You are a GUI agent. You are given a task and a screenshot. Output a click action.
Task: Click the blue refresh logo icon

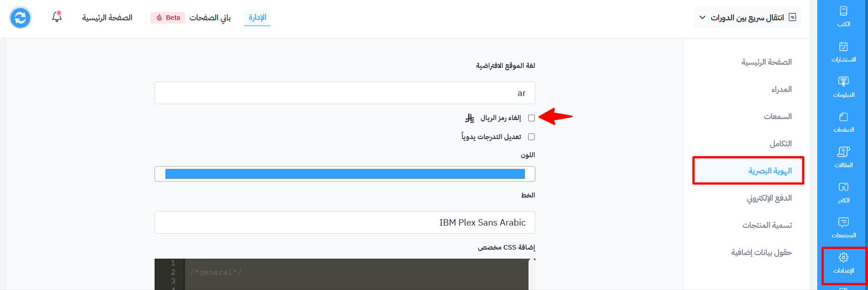click(20, 18)
